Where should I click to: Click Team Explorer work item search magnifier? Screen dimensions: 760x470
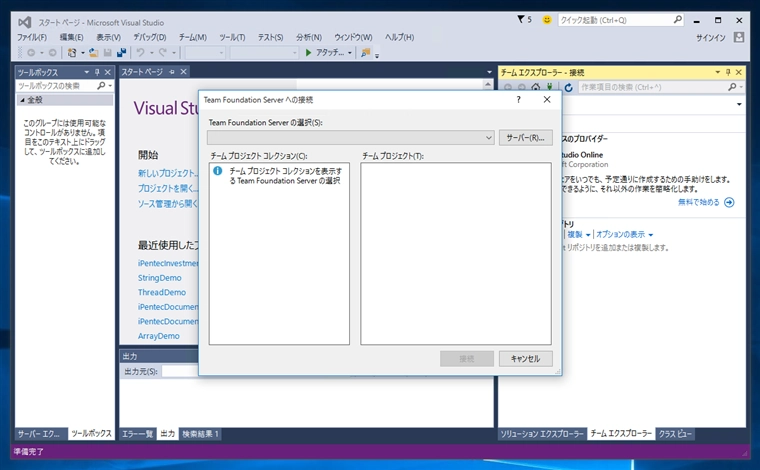point(732,87)
